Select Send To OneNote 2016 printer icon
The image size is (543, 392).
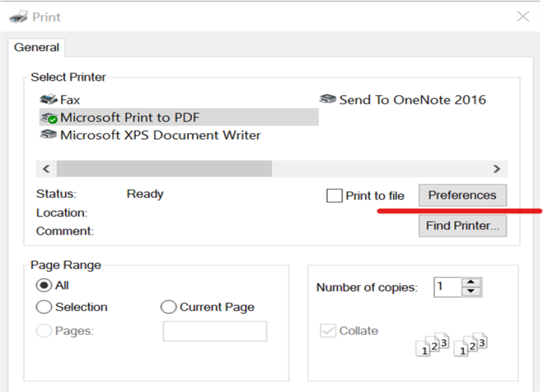[x=328, y=99]
